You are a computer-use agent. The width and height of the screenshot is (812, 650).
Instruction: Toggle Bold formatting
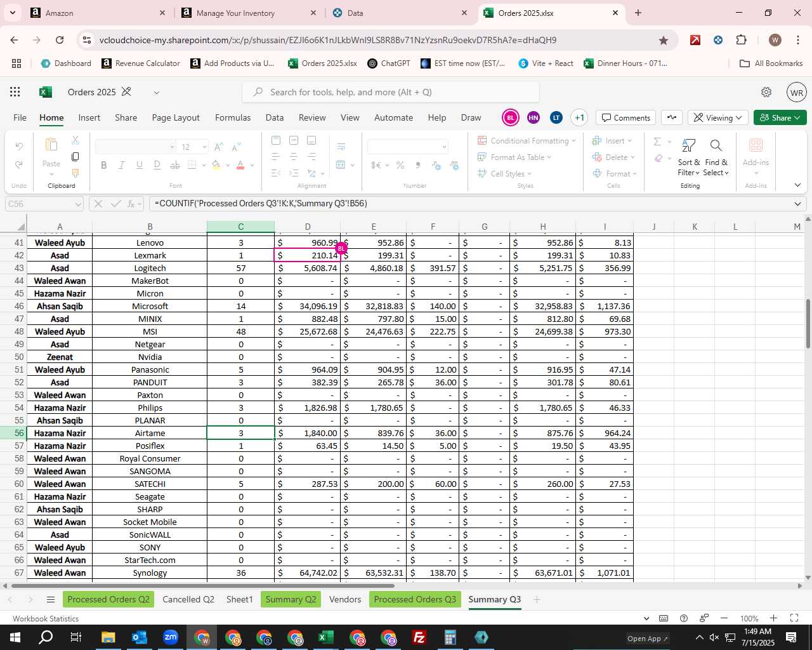pyautogui.click(x=104, y=165)
